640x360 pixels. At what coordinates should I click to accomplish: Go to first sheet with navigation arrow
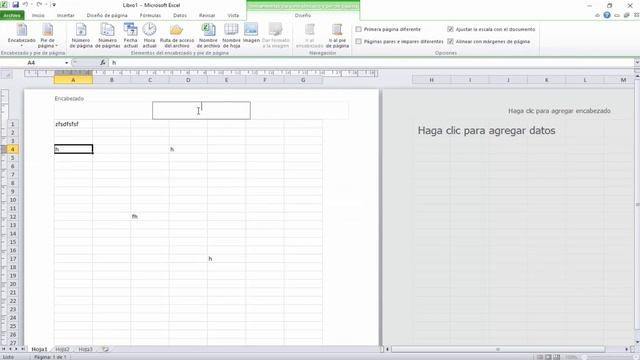pyautogui.click(x=4, y=349)
